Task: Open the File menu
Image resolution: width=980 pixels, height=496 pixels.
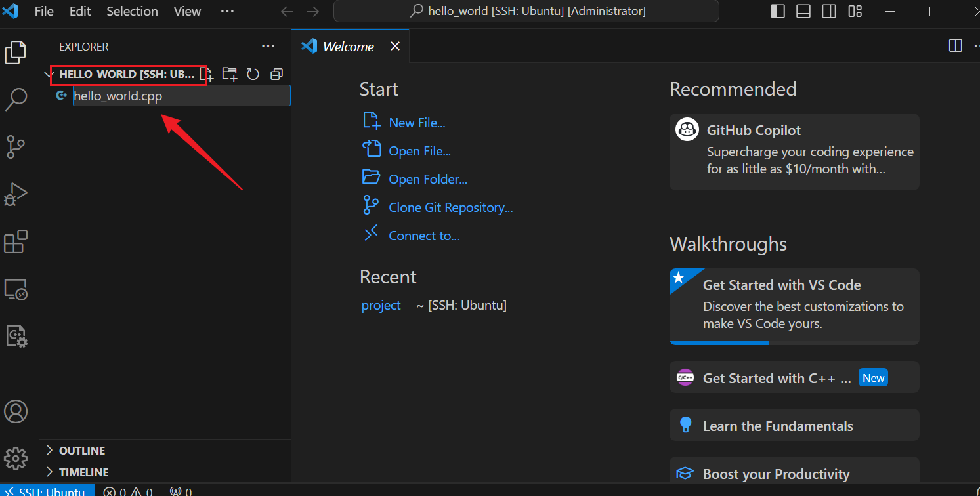Action: coord(44,11)
